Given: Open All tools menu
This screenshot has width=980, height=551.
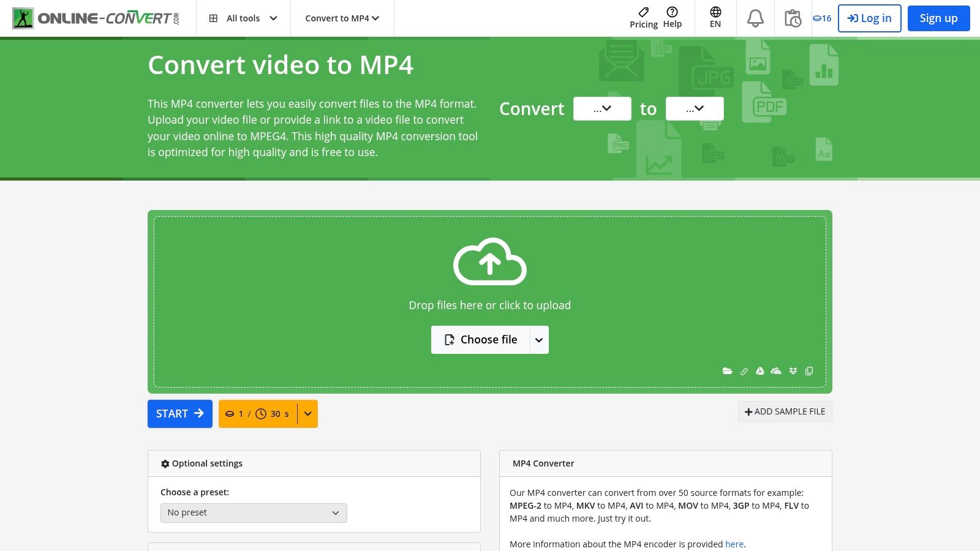Looking at the screenshot, I should pyautogui.click(x=243, y=18).
